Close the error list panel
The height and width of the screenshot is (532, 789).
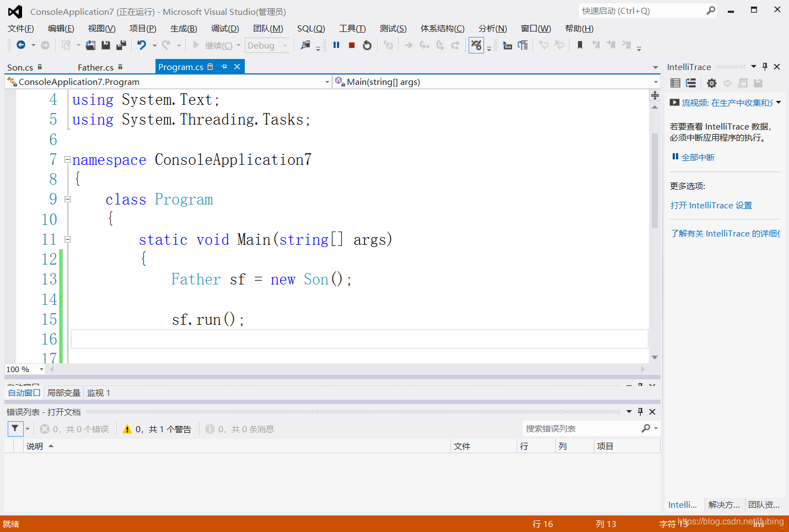click(652, 412)
